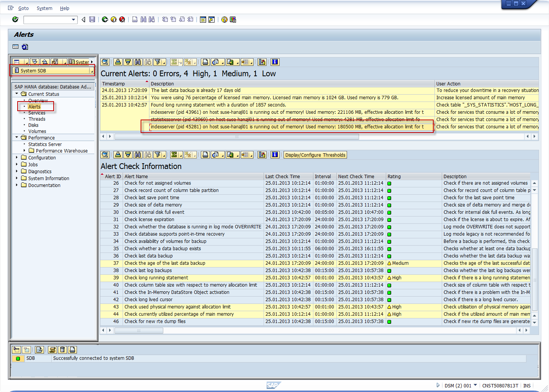The width and height of the screenshot is (549, 392).
Task: Click the Print icon in main toolbar
Action: click(x=135, y=20)
